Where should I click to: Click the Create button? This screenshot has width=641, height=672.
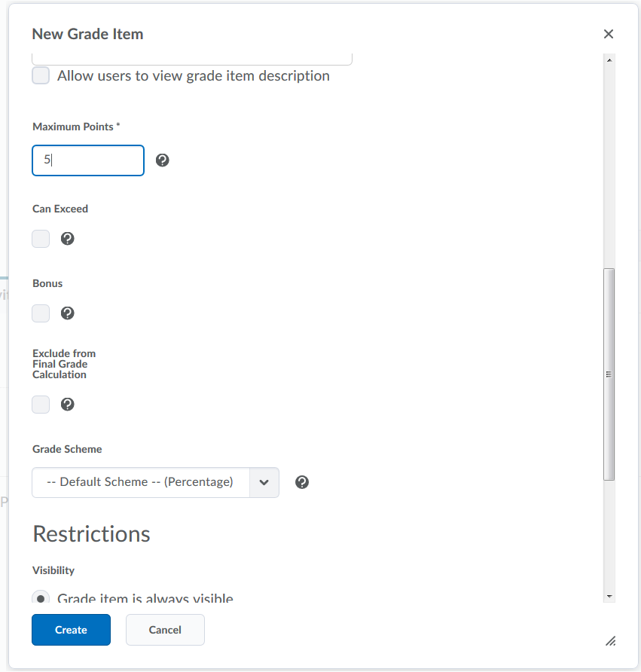(71, 629)
